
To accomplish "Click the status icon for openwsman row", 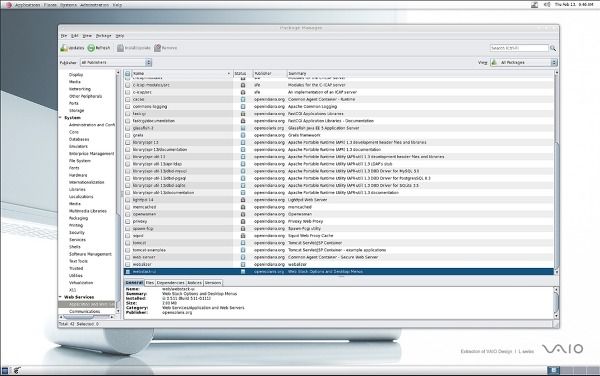I will point(243,214).
